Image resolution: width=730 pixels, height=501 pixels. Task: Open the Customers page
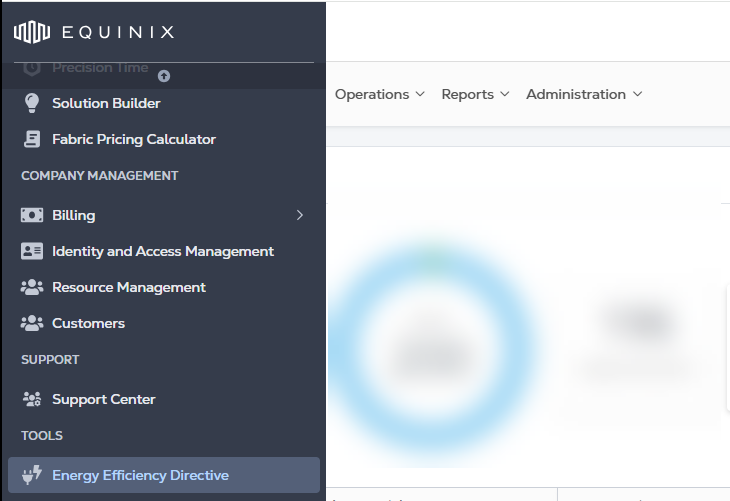(x=88, y=323)
